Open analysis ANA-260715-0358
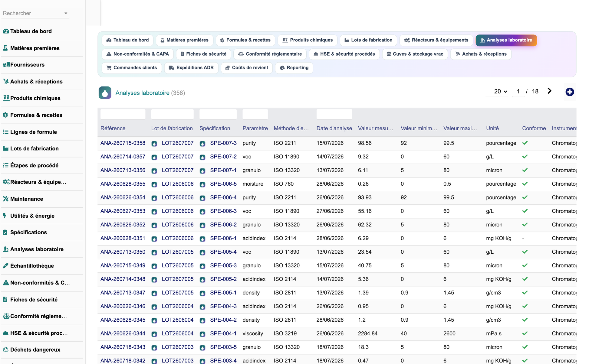589x364 pixels. point(123,143)
